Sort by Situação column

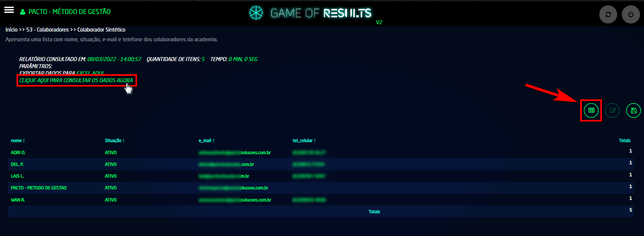pyautogui.click(x=115, y=141)
